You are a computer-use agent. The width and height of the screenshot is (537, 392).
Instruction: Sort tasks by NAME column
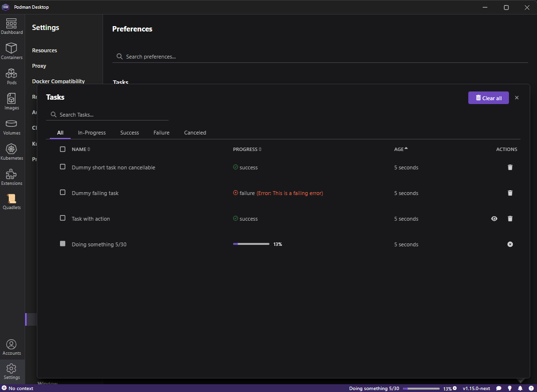[x=81, y=149]
